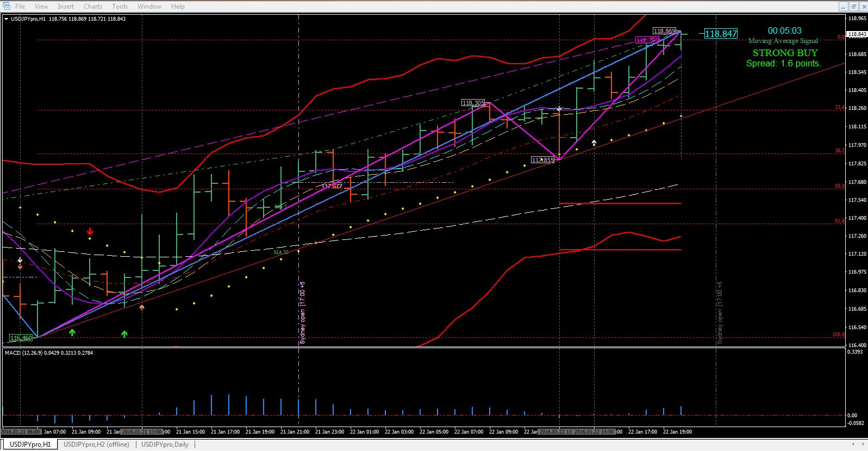The height and width of the screenshot is (451, 868).
Task: Select the 118.869 swing high label
Action: 664,31
